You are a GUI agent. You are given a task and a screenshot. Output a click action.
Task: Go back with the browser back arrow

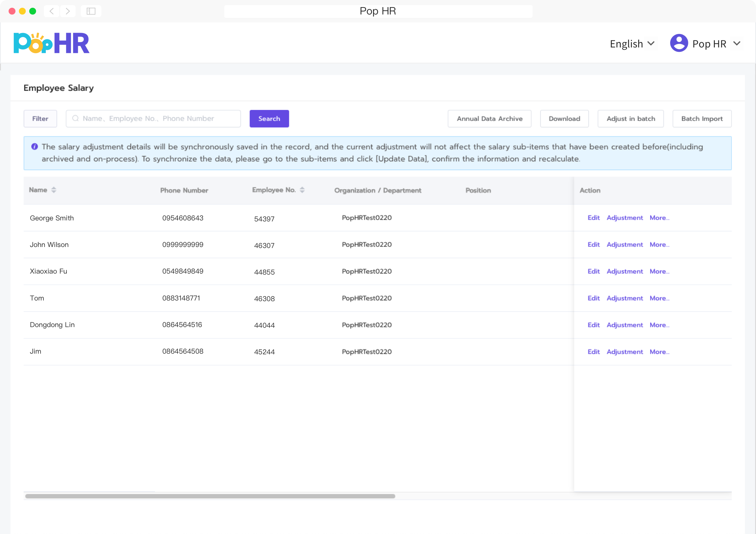[52, 11]
